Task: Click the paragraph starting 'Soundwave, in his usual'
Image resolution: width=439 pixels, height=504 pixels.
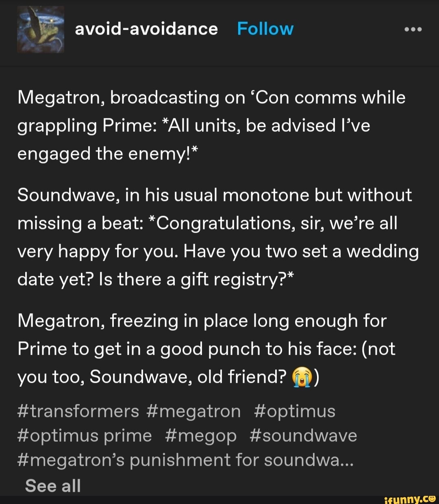Action: click(x=217, y=237)
